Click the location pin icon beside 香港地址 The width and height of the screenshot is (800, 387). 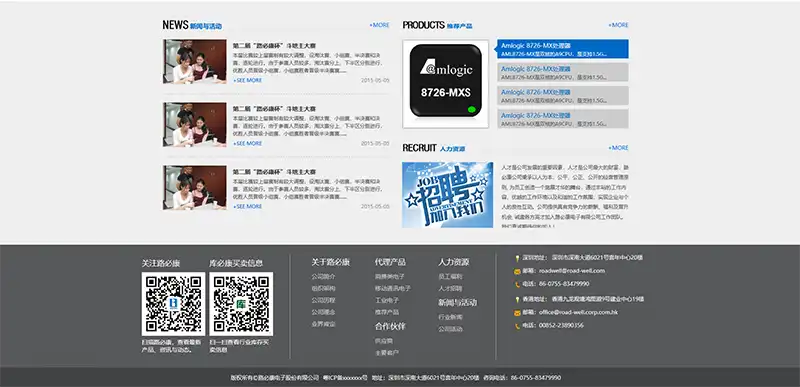[517, 300]
